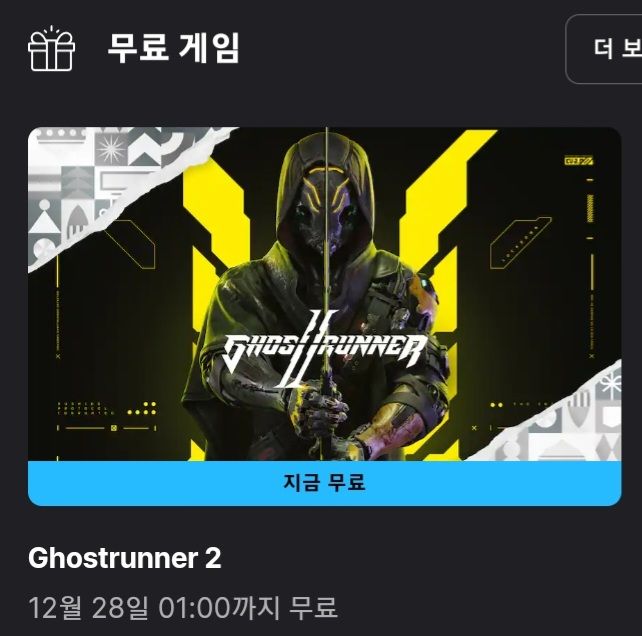642x636 pixels.
Task: Click the snowflake in bottom-right decoration
Action: click(610, 384)
